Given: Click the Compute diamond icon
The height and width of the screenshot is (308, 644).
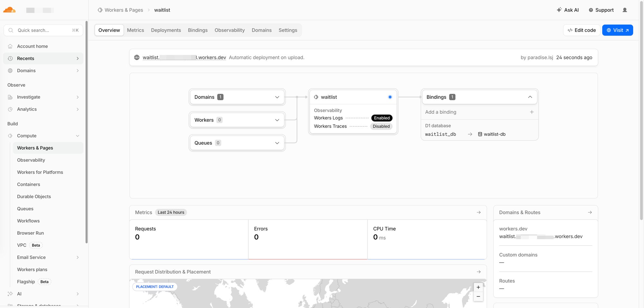Looking at the screenshot, I should (10, 136).
